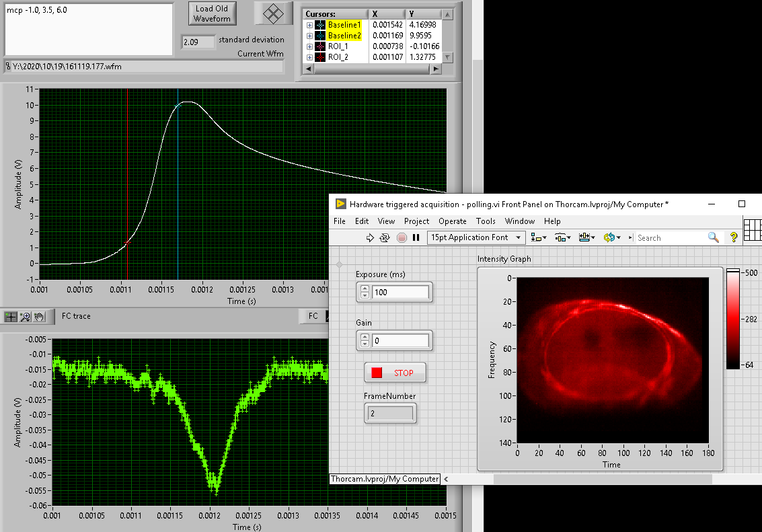
Task: Expand the Baseline1 cursor entry
Action: (309, 25)
